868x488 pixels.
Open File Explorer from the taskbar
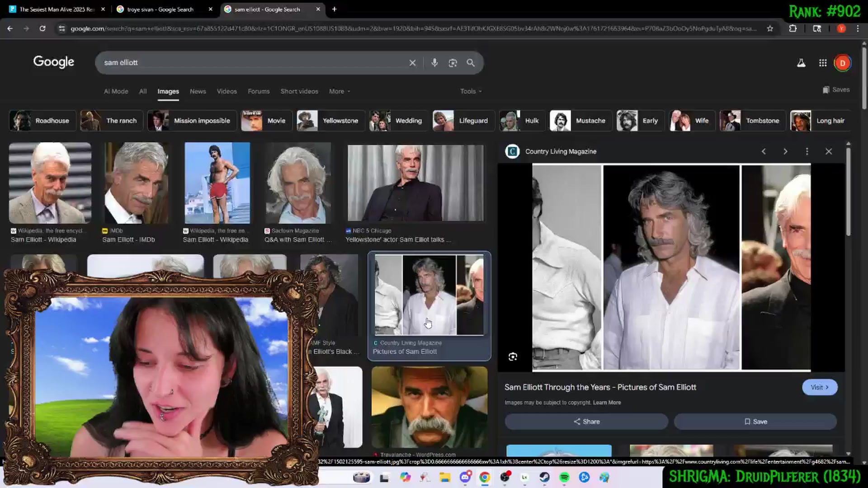(445, 478)
